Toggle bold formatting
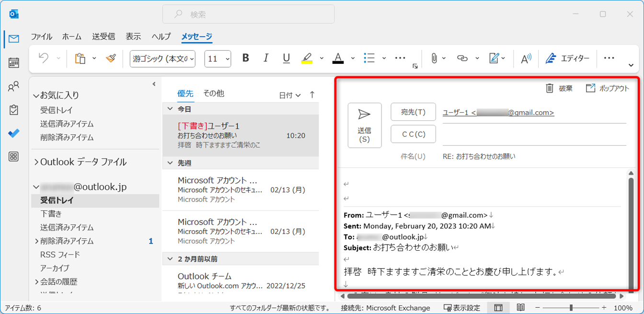Screen dimensions: 644x314 click(x=246, y=58)
